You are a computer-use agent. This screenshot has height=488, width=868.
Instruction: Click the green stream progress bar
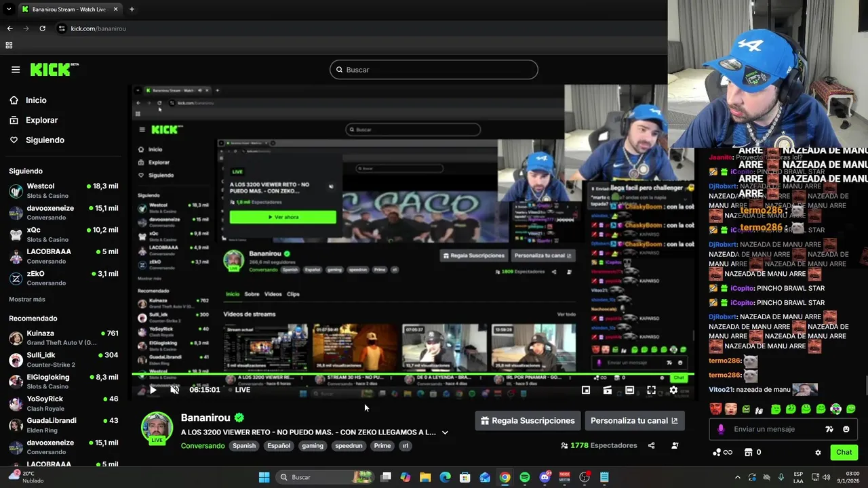(x=412, y=373)
